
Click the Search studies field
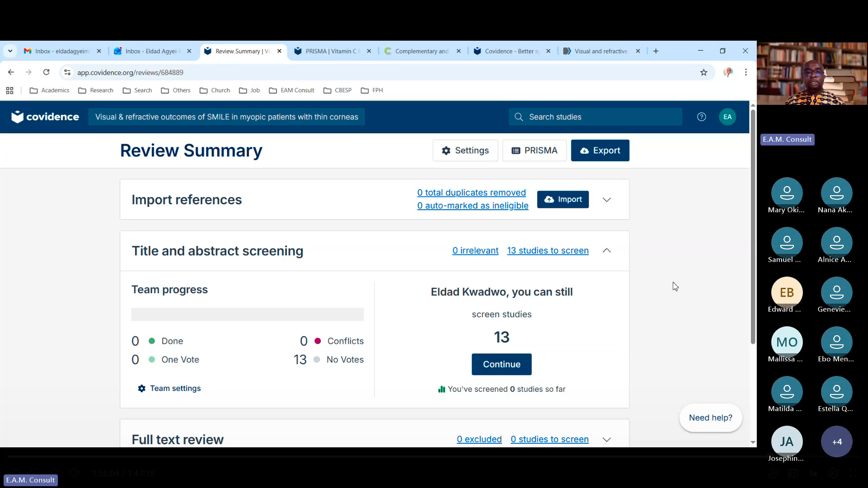tap(595, 117)
